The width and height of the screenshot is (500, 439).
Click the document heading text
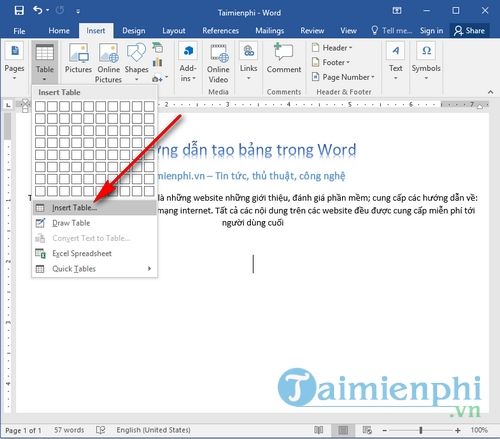(256, 150)
